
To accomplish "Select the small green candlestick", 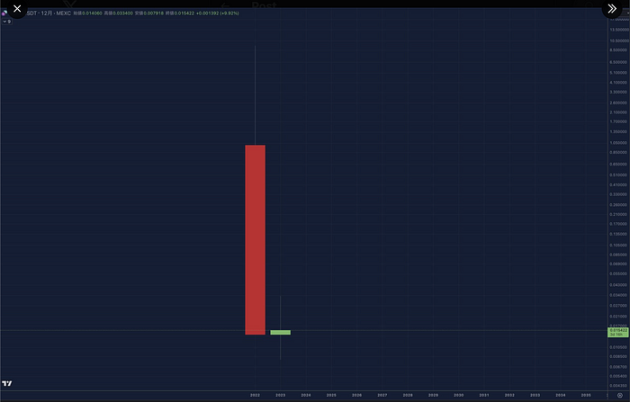I will [280, 332].
